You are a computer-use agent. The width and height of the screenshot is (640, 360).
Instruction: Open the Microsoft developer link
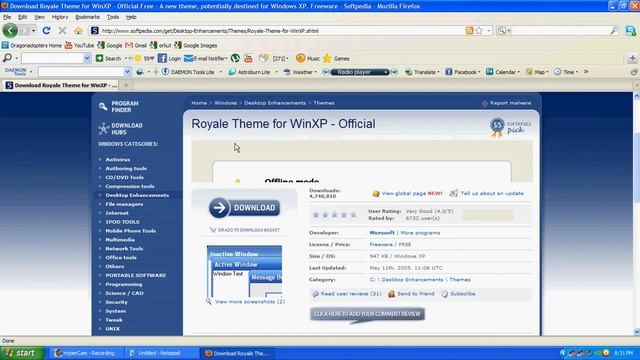382,233
